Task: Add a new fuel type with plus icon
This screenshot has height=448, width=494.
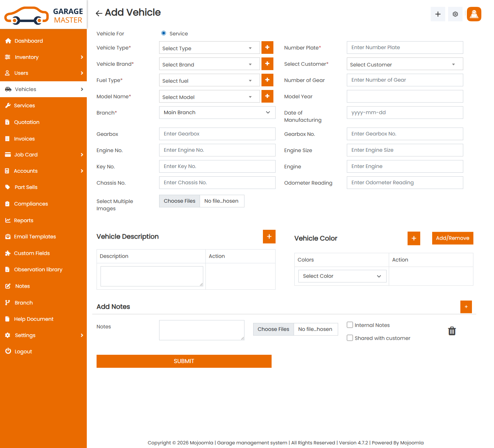Action: click(267, 80)
